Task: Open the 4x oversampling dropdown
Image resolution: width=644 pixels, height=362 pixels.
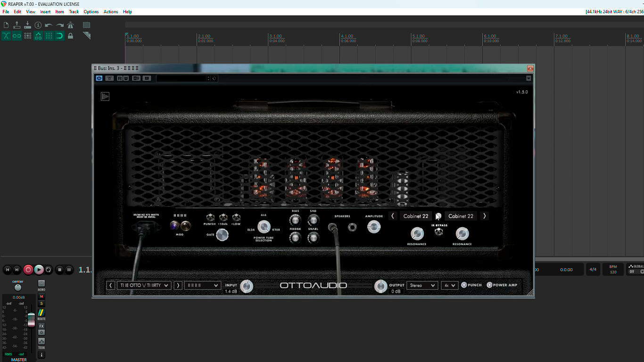Action: pos(450,285)
